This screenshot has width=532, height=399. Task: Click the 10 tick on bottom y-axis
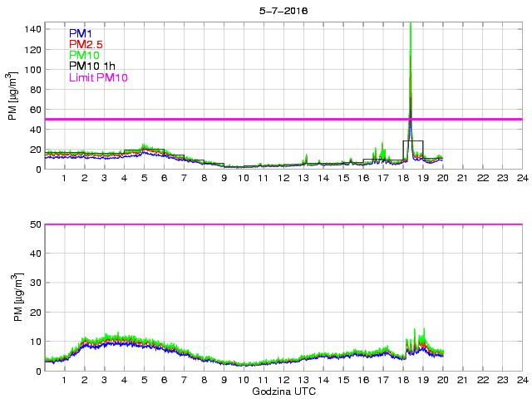point(35,341)
